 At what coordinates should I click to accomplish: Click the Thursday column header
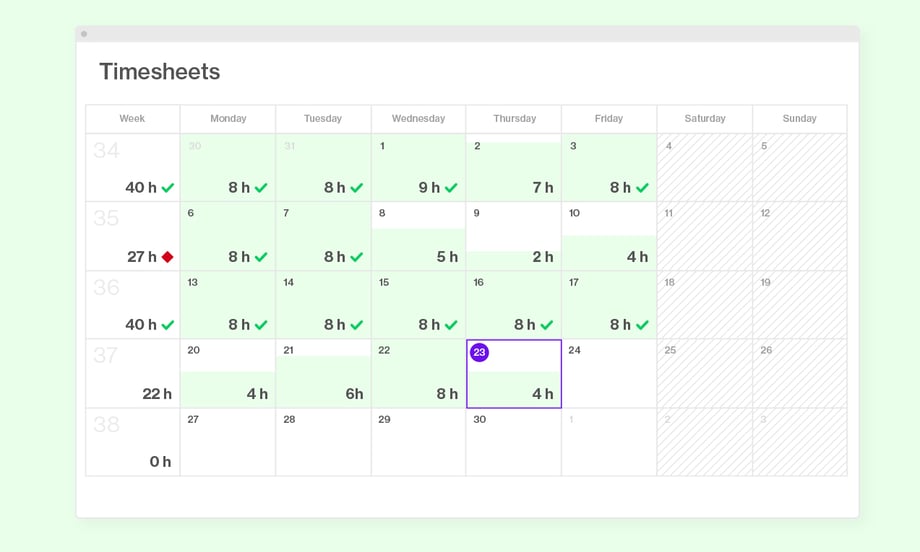(x=514, y=118)
